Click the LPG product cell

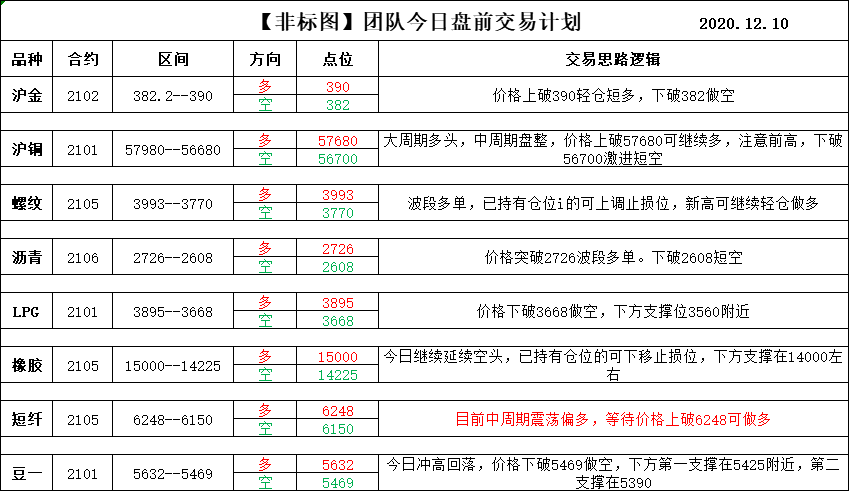27,311
